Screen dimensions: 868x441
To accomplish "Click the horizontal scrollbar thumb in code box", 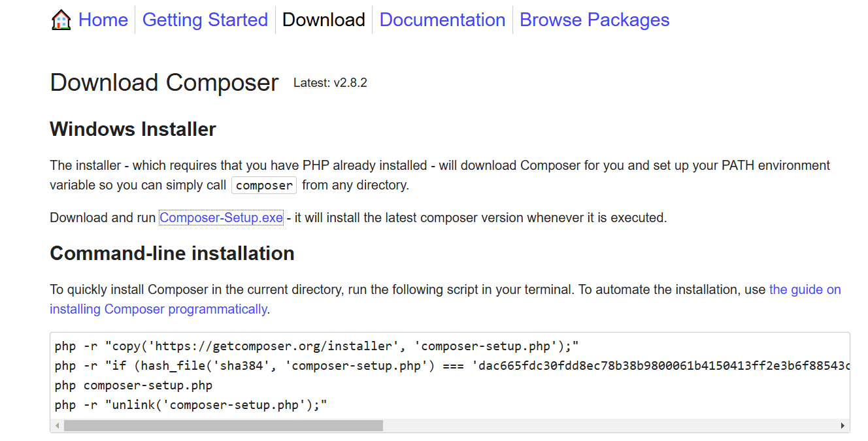I will click(223, 426).
